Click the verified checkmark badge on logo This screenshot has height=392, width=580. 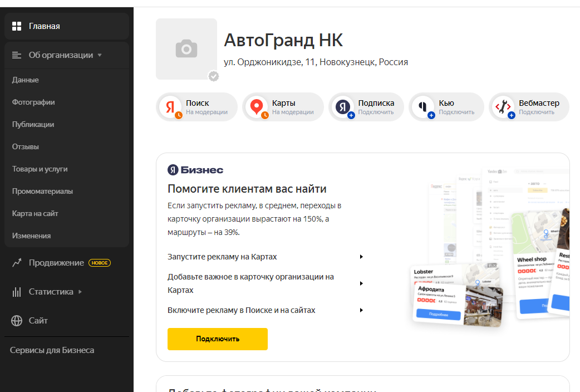coord(213,76)
